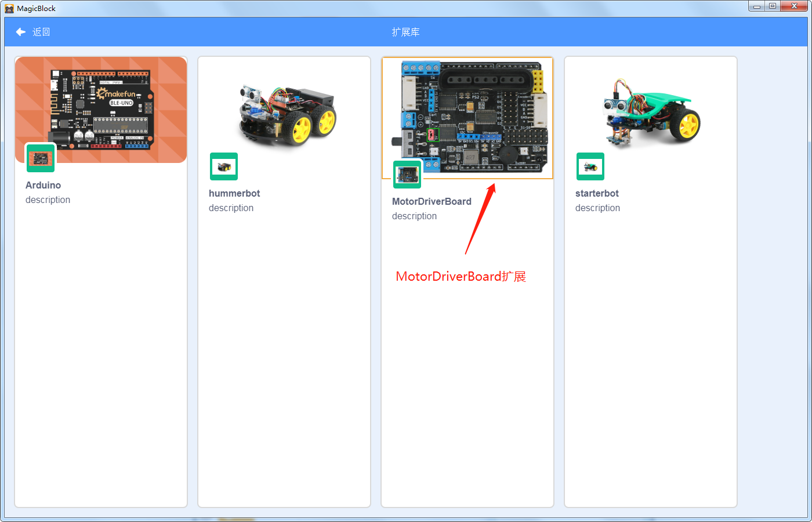Select the hummerbot extension title
This screenshot has width=812, height=522.
coord(234,193)
